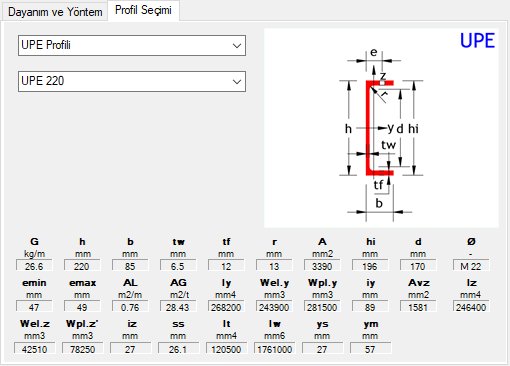
Task: Click the Wpl.y column label
Action: [322, 283]
